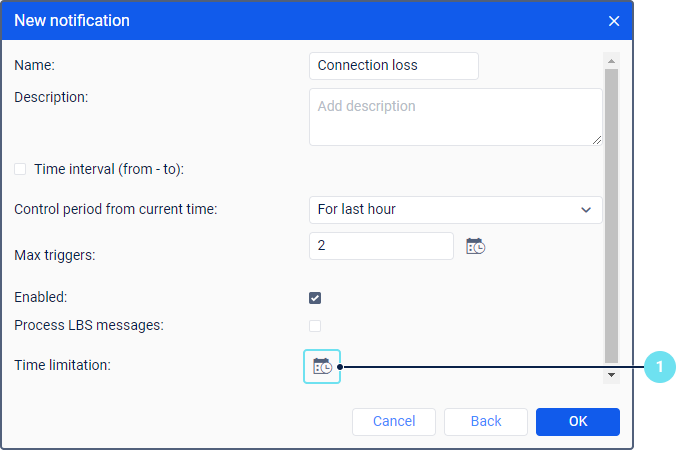The width and height of the screenshot is (676, 450).
Task: Click the calendar-clock icon beside Max triggers
Action: click(476, 246)
